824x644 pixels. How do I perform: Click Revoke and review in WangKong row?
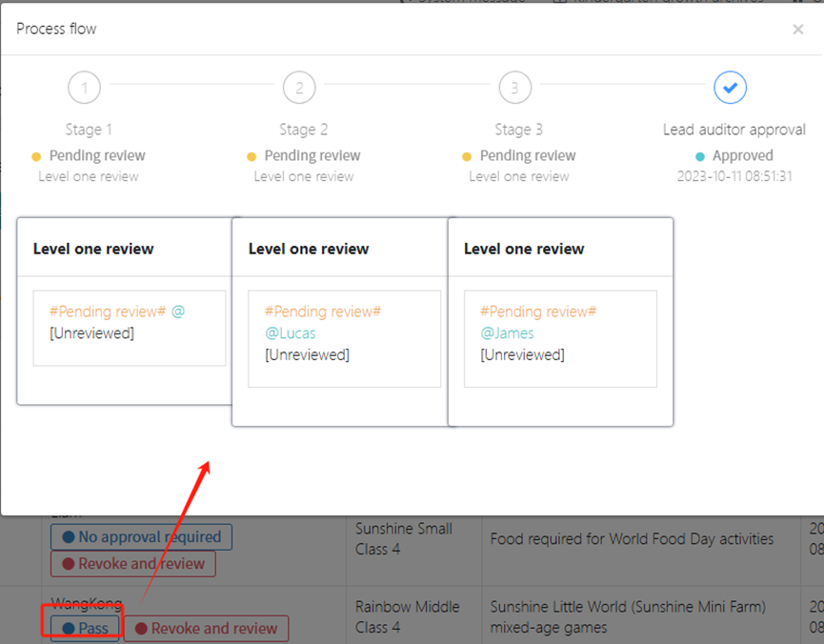tap(206, 628)
